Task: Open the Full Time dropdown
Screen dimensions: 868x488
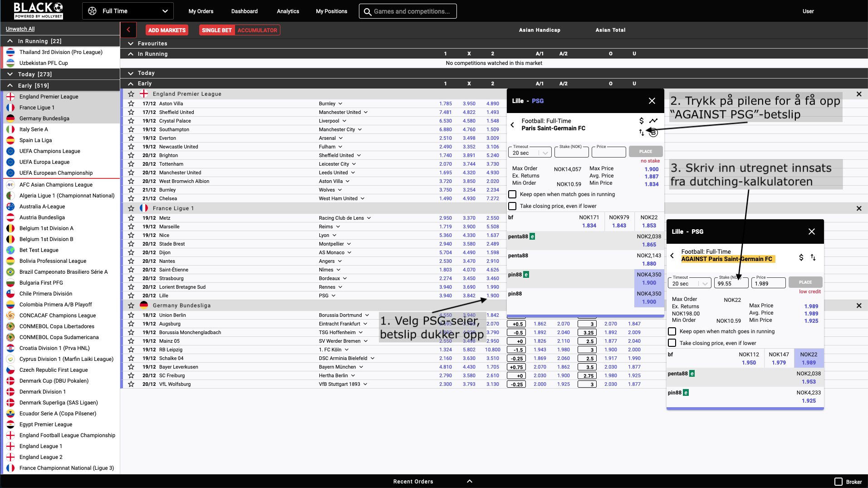Action: (x=128, y=11)
